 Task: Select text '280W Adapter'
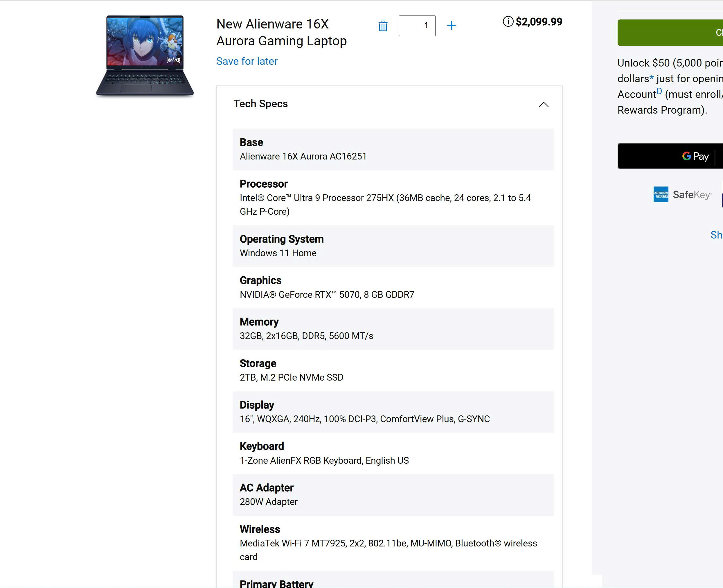point(268,502)
